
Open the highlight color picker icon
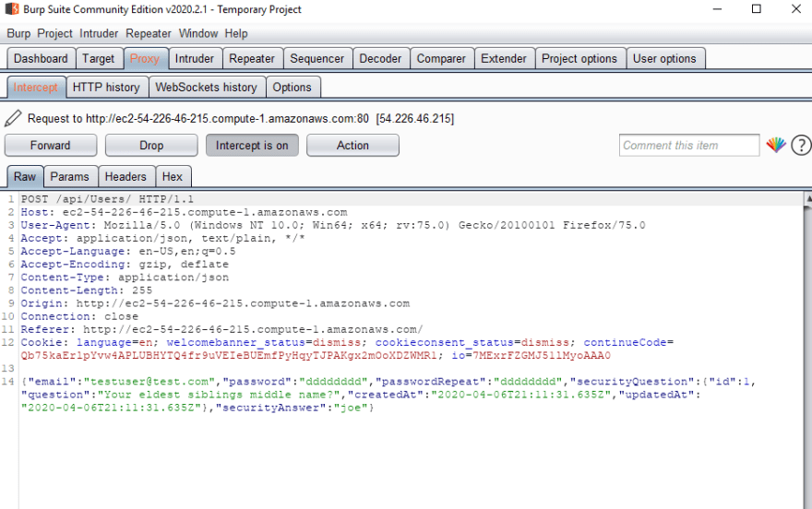click(776, 146)
